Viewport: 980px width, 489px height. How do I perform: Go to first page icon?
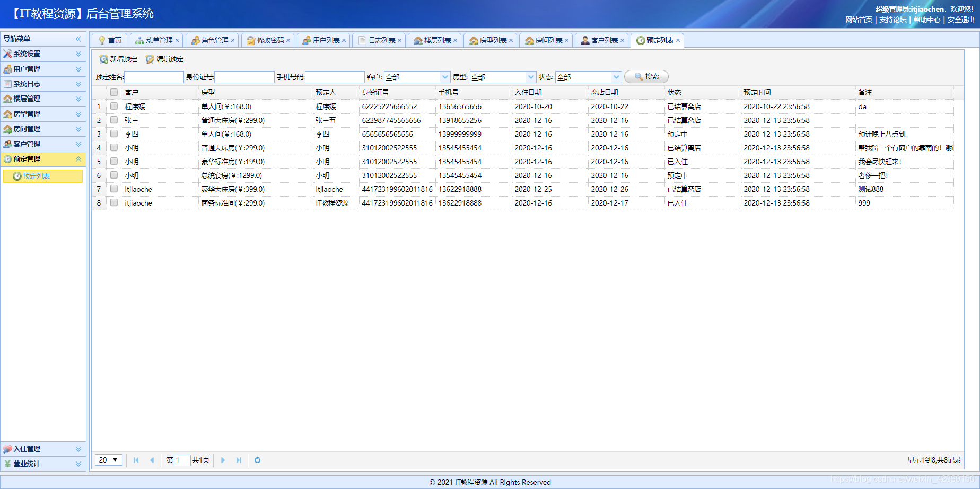136,460
